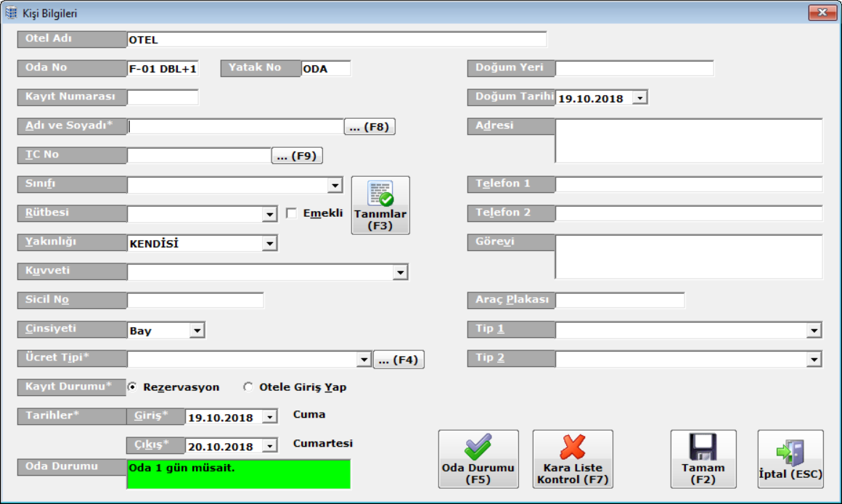Viewport: 842px width, 504px height.
Task: Enable the Emekli checkbox
Action: tap(292, 214)
